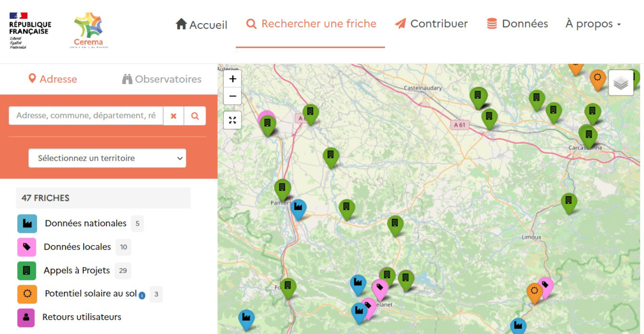
Task: Click the solar potential info icon
Action: [142, 295]
